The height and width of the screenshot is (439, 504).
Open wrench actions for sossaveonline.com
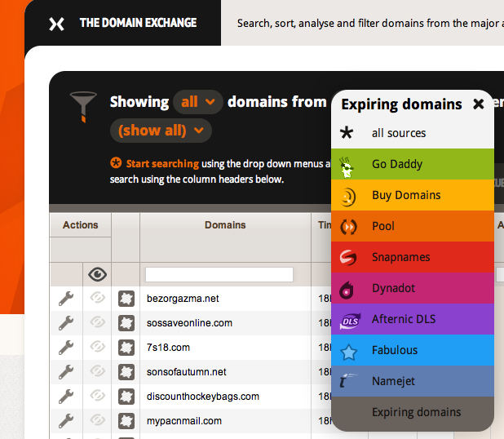coord(66,323)
